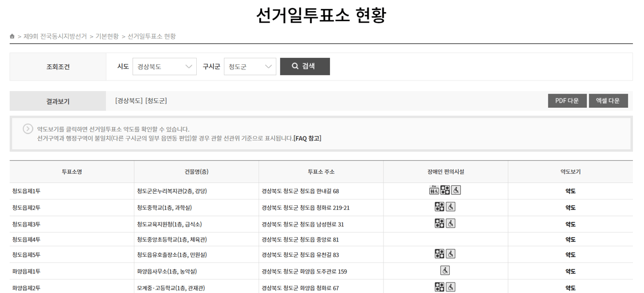Click the braille block icon for 화양읍제2투

(440, 287)
